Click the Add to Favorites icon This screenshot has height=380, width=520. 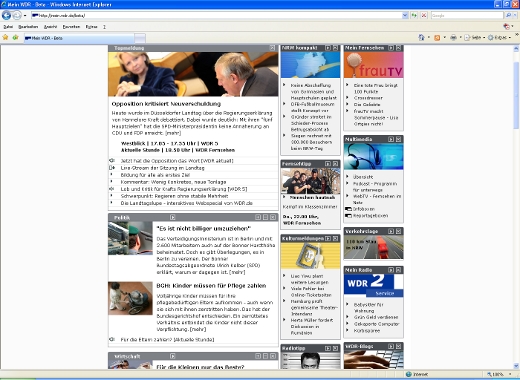15,37
